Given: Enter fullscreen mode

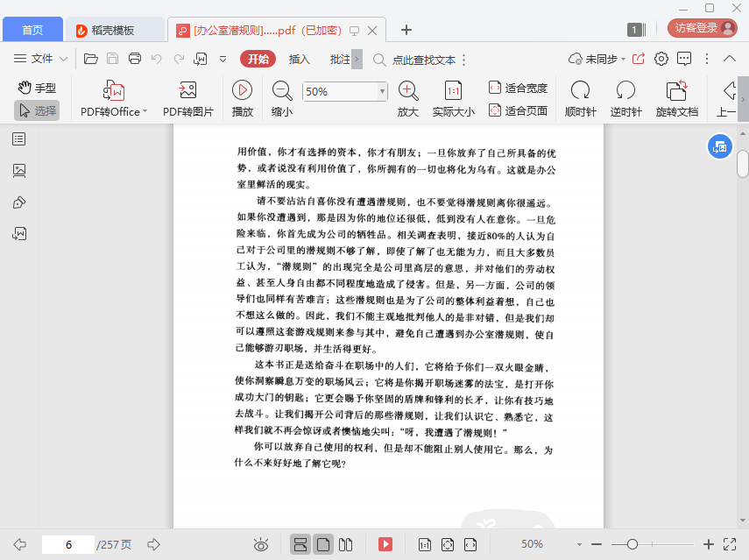Looking at the screenshot, I should click(730, 544).
